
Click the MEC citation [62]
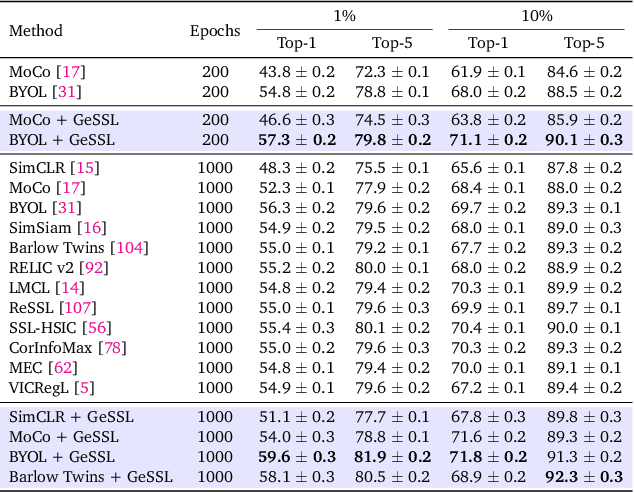click(63, 367)
